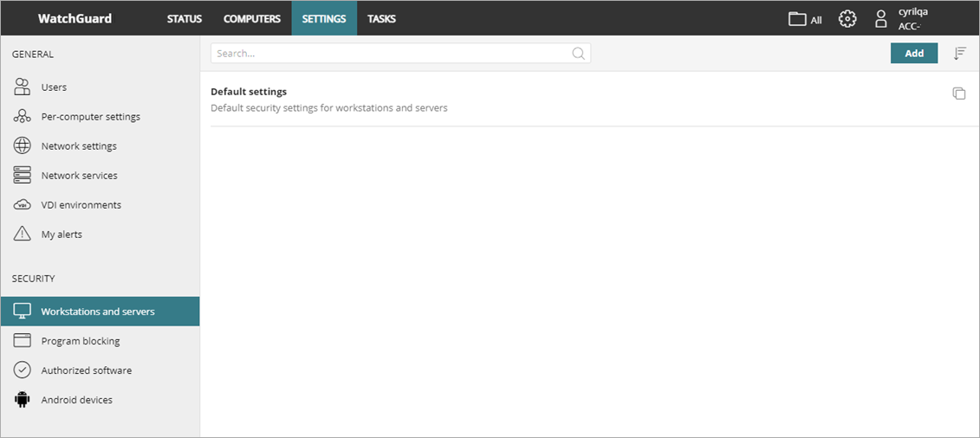Click the Program blocking window icon

point(22,341)
